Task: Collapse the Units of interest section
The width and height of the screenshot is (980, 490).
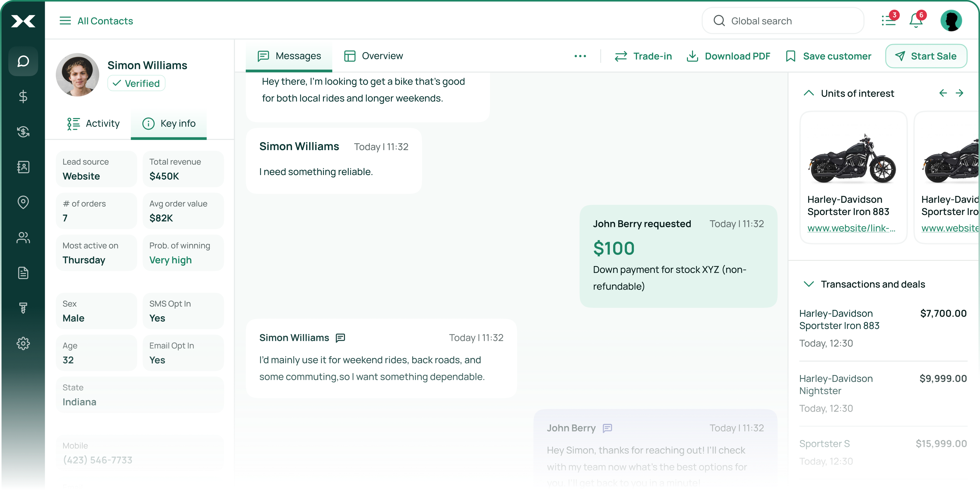Action: tap(809, 93)
